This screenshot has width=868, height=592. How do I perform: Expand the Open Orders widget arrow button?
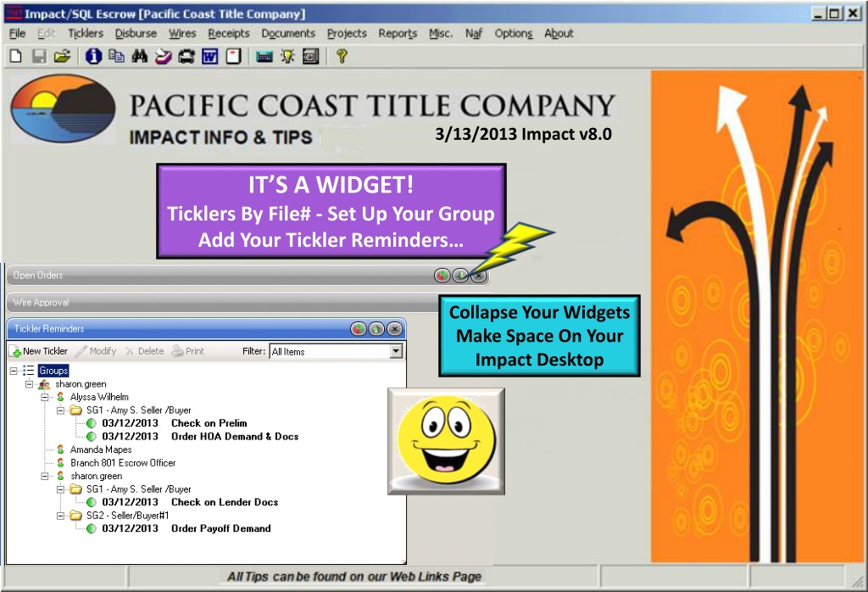460,275
